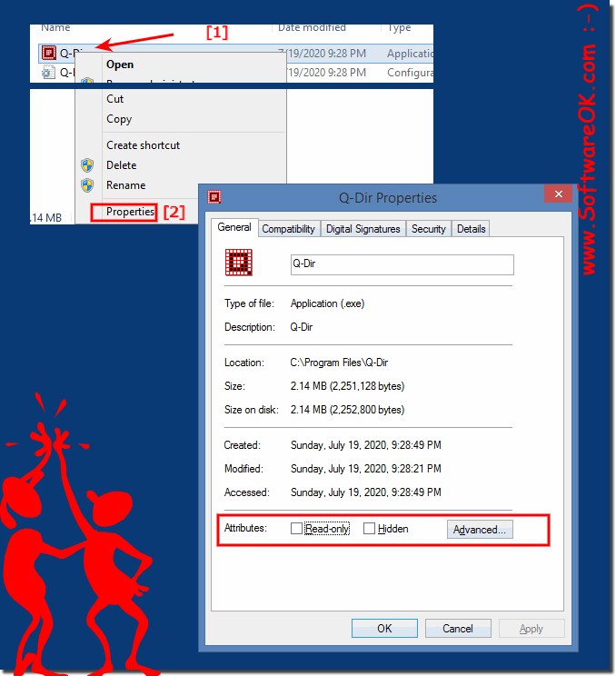Confirm with the OK button
The height and width of the screenshot is (676, 616).
384,629
